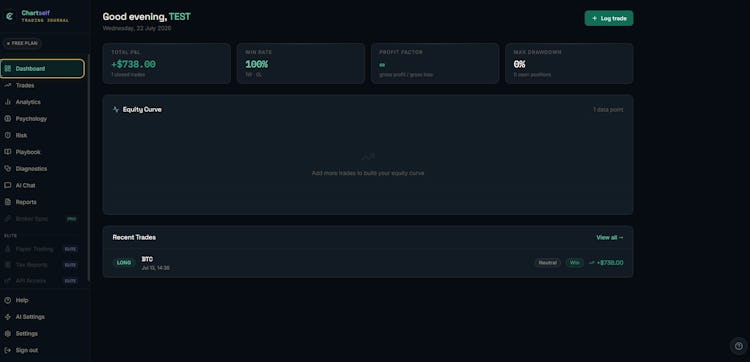This screenshot has width=750, height=362.
Task: Click the floating help circle icon
Action: point(739,346)
